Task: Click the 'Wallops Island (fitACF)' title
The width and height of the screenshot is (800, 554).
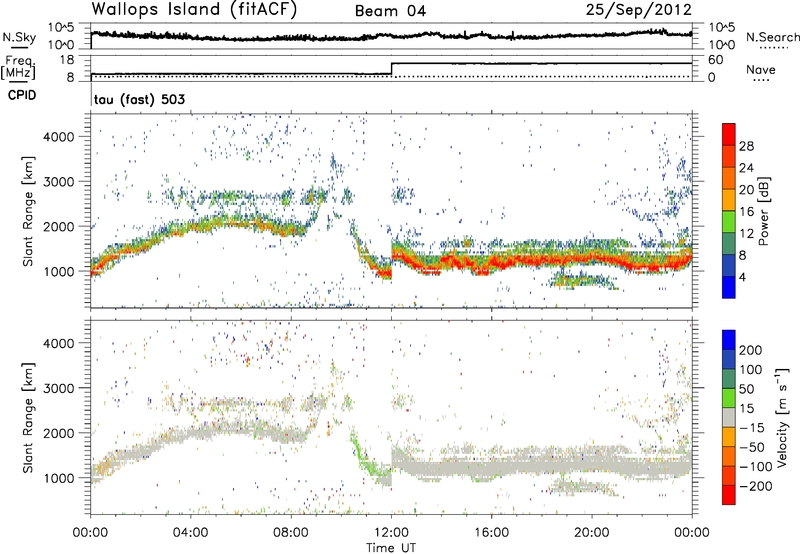Action: coord(194,10)
